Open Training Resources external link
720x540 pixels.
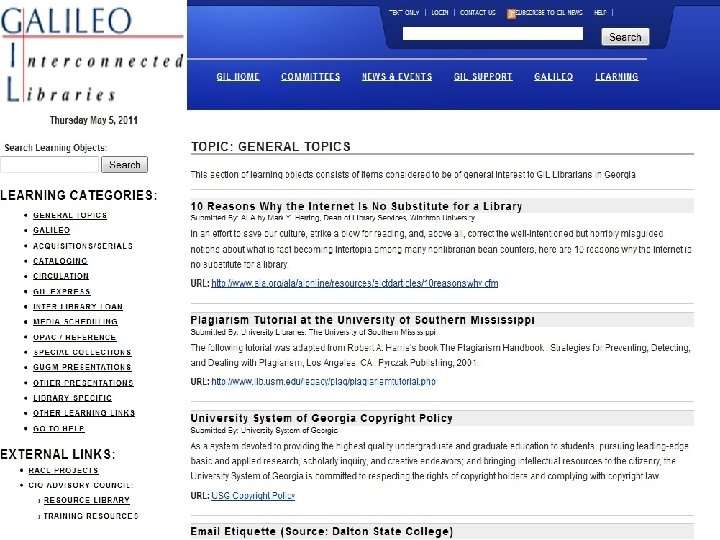pos(91,516)
